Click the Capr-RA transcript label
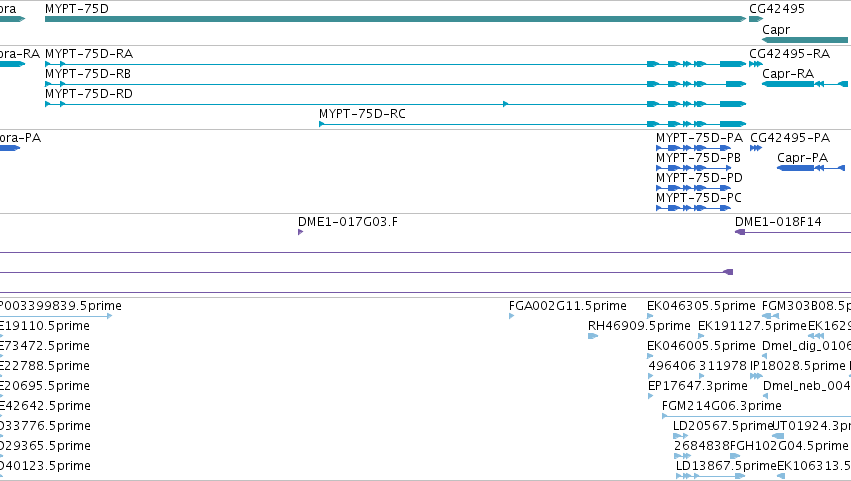Image resolution: width=851 pixels, height=481 pixels. [x=788, y=74]
